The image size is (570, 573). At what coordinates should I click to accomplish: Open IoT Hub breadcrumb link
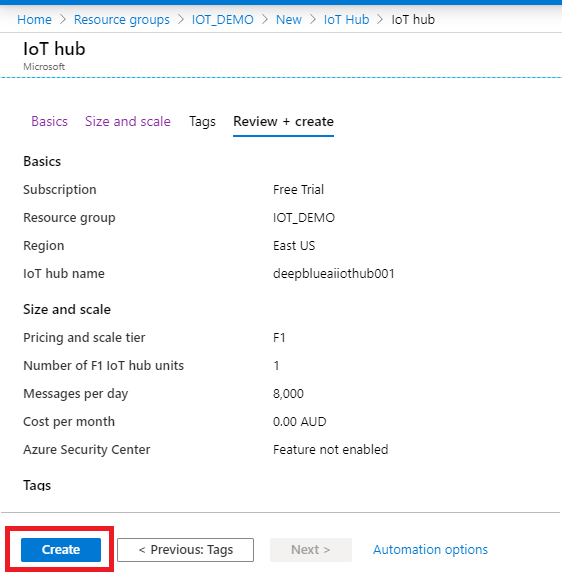[x=346, y=19]
